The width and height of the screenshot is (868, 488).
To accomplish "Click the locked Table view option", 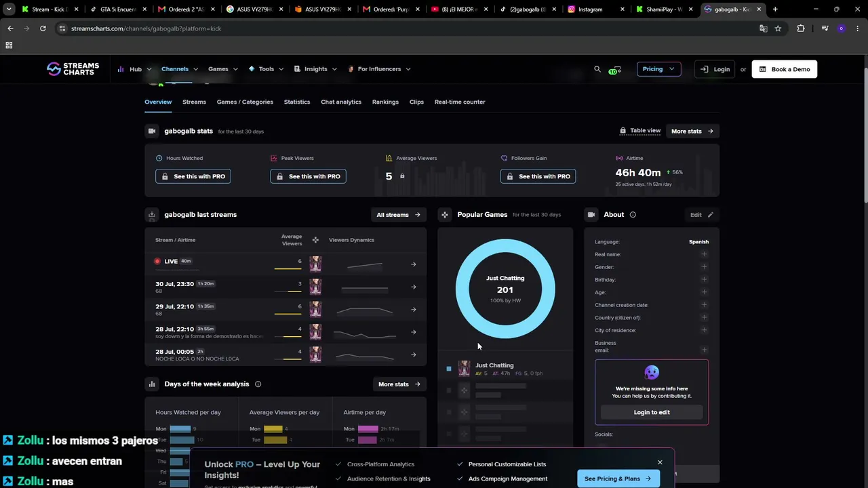I will coord(640,131).
